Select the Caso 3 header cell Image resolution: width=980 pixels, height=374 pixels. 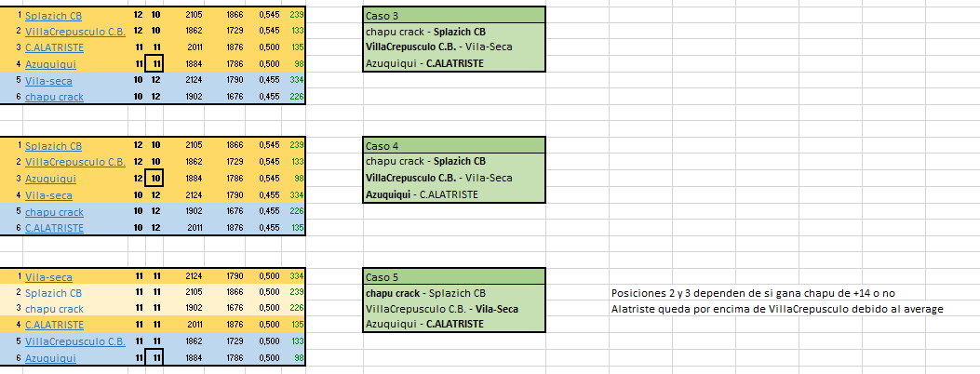click(x=454, y=15)
